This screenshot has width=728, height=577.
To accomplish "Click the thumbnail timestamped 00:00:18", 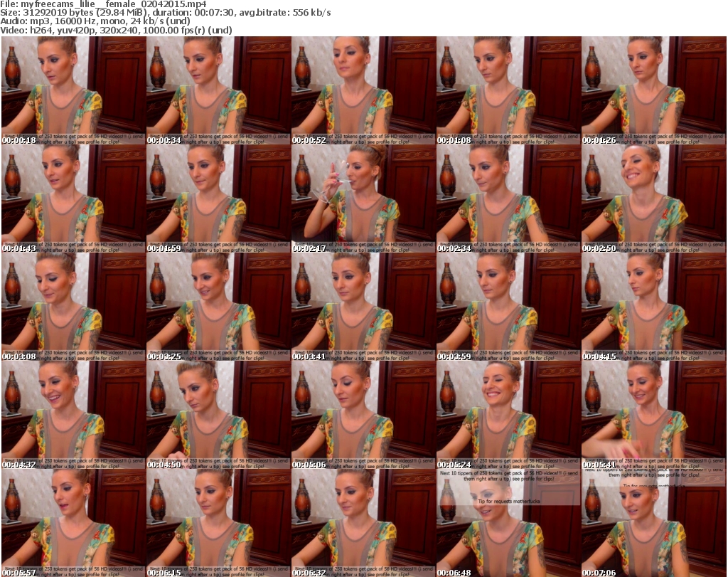I will [x=73, y=90].
